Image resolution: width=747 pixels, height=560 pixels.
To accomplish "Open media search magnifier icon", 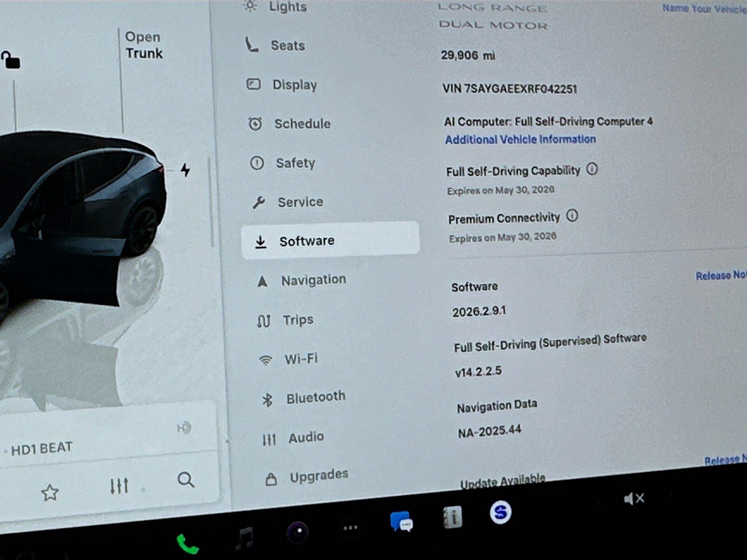I will 186,480.
